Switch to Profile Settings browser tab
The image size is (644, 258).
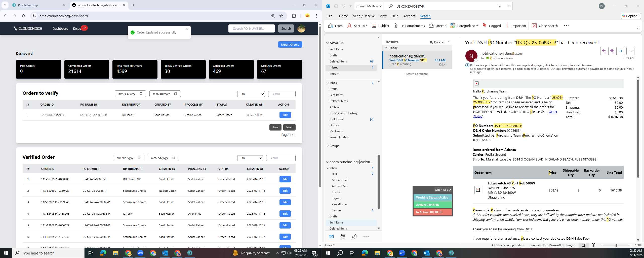38,5
